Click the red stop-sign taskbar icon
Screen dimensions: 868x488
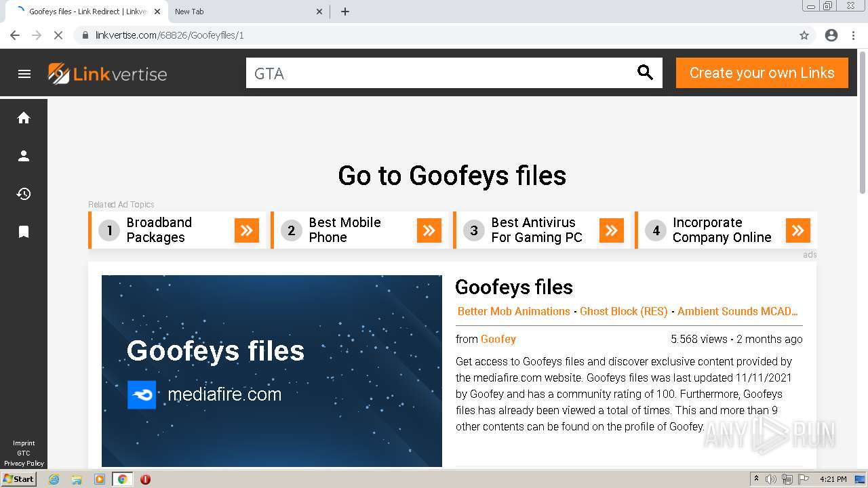point(145,479)
